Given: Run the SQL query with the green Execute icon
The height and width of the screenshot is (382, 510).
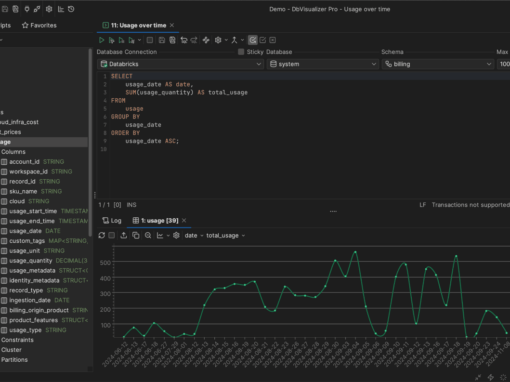Looking at the screenshot, I should tap(101, 40).
